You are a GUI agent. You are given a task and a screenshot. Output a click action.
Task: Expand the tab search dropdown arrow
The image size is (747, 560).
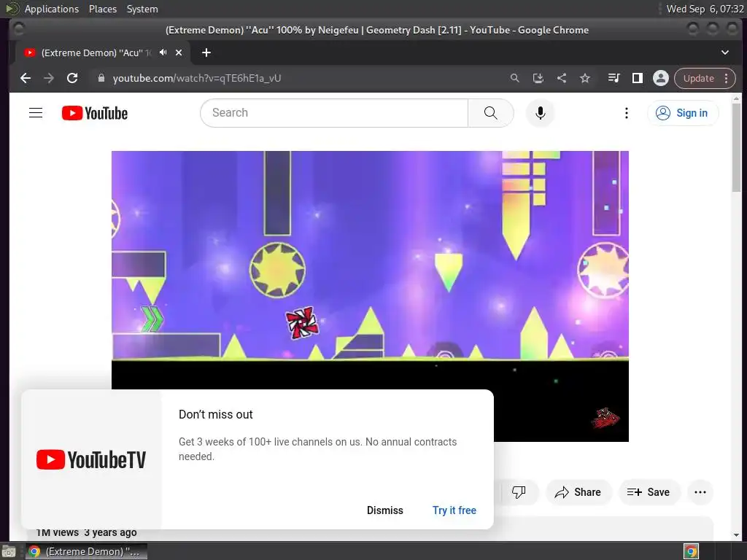(725, 52)
